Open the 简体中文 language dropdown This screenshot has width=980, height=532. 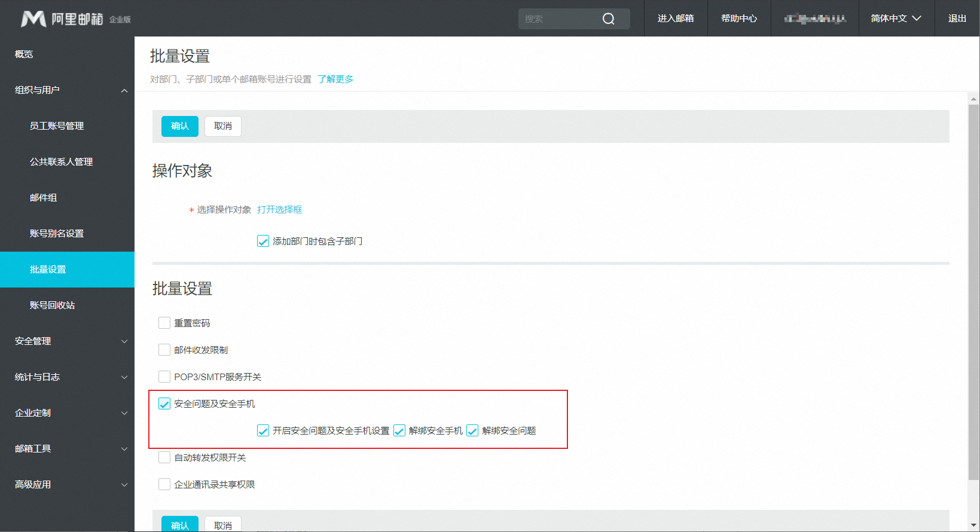[896, 19]
